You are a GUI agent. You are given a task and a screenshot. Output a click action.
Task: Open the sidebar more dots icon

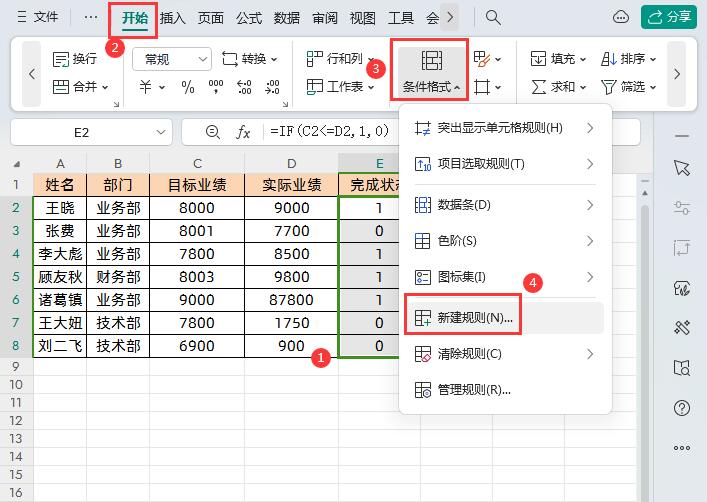coord(682,448)
